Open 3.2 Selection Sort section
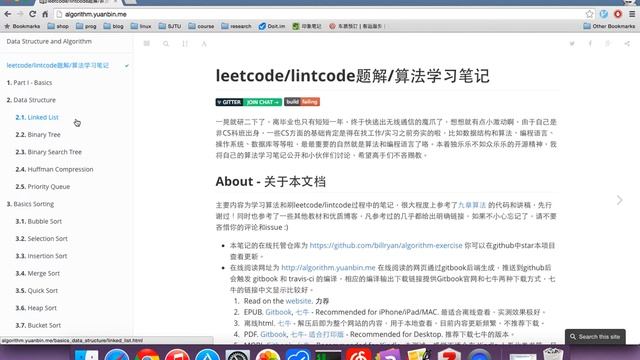Viewport: 640px width, 360px height. pyautogui.click(x=42, y=239)
